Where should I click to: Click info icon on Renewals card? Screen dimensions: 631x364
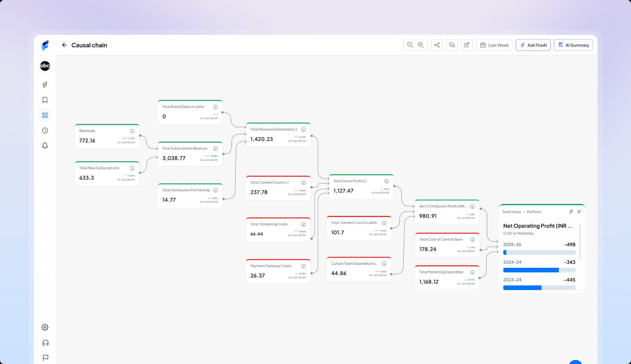click(x=132, y=131)
